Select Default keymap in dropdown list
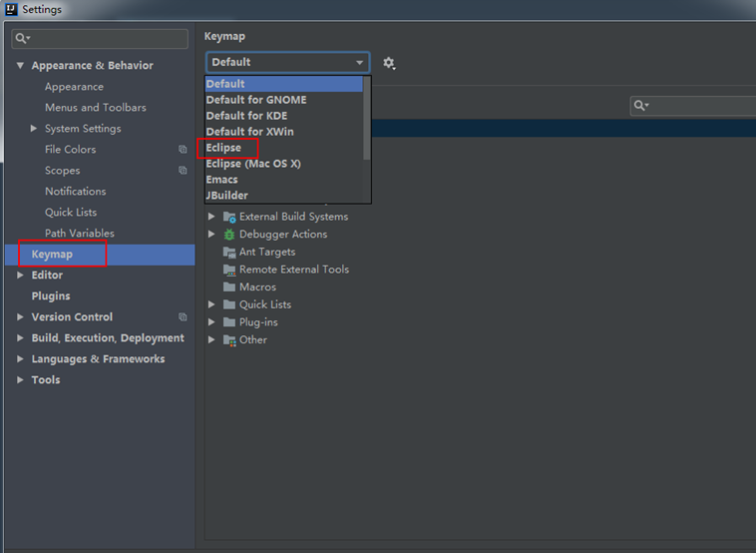The width and height of the screenshot is (756, 553). tap(284, 84)
